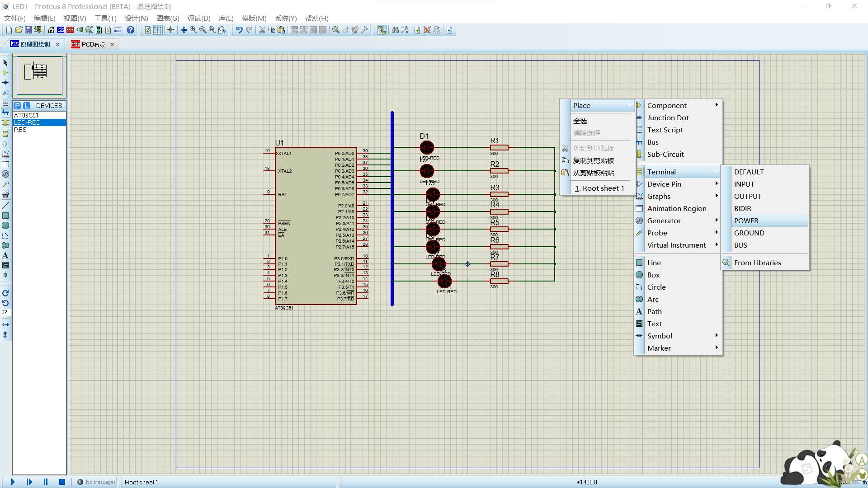Viewport: 868px width, 488px height.
Task: Select the wire label (LBL) tool
Action: 5,92
